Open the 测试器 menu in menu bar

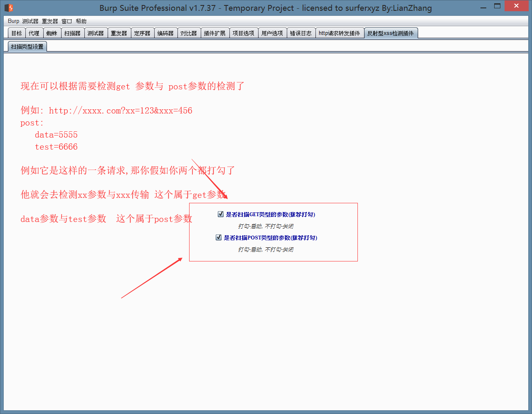[x=30, y=21]
